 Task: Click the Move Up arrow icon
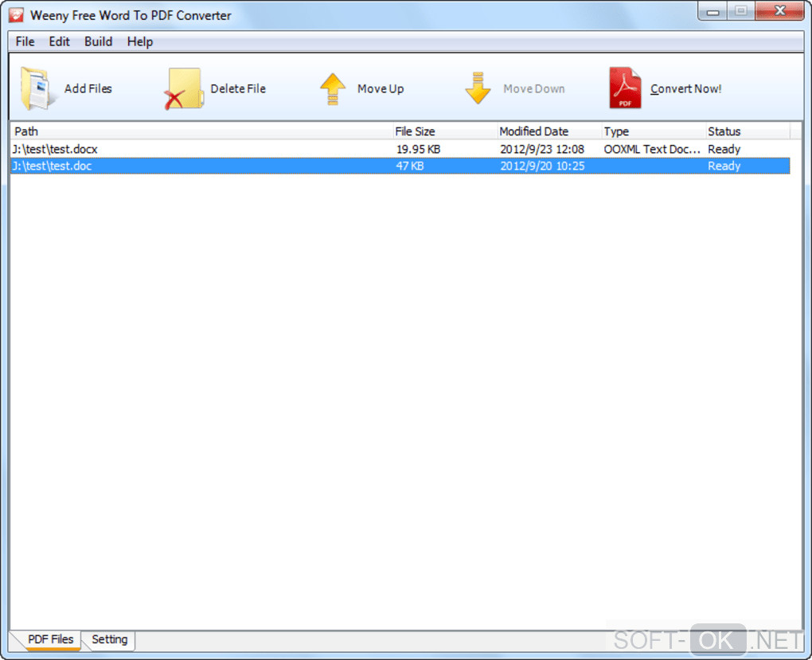pyautogui.click(x=333, y=88)
